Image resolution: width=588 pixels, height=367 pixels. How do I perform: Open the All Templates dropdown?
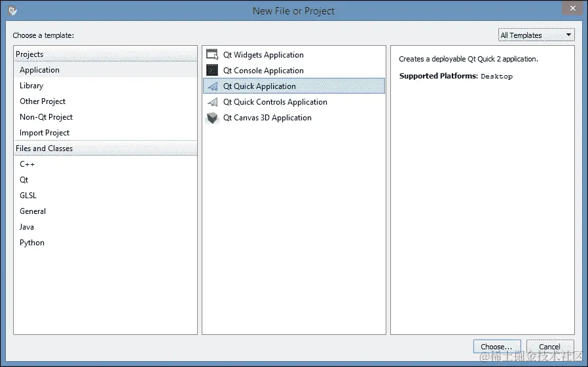536,35
